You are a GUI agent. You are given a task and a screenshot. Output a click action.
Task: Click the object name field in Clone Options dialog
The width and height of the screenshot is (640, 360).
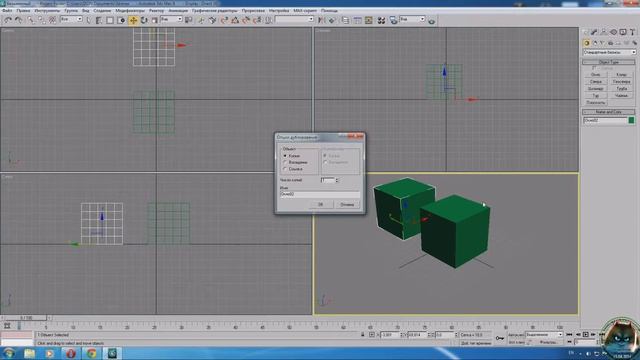pyautogui.click(x=320, y=194)
